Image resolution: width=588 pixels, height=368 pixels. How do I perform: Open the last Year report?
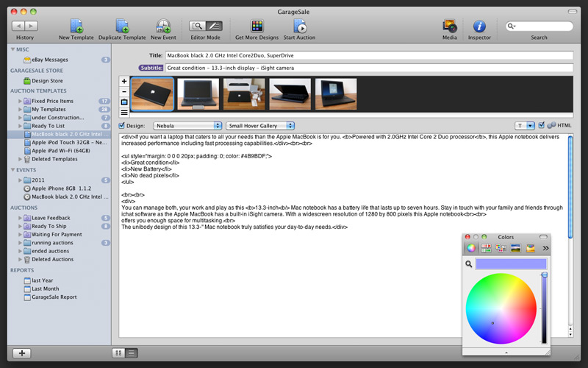[x=43, y=280]
